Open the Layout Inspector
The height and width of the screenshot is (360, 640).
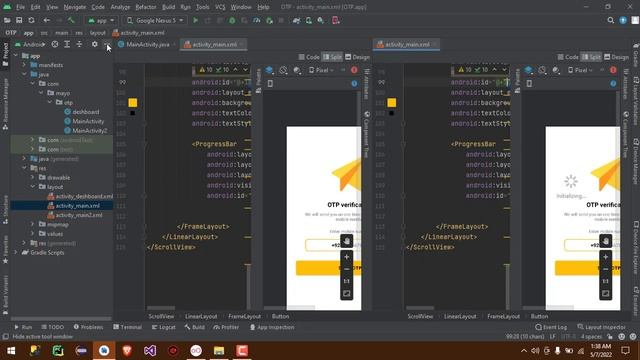pos(601,327)
